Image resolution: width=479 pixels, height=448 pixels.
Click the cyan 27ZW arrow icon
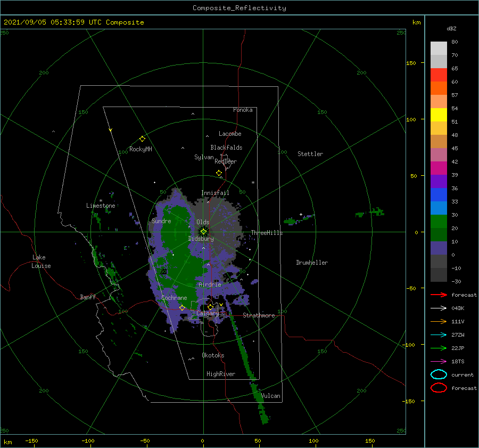(x=439, y=335)
